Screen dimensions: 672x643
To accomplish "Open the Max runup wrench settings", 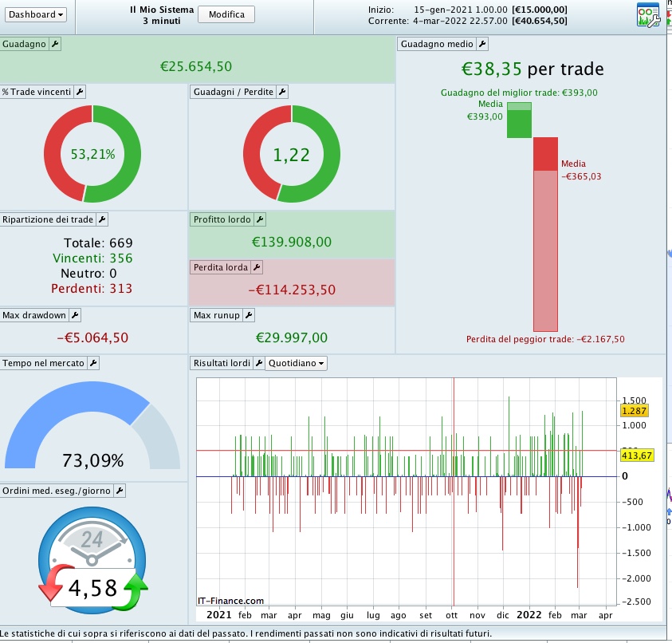I will click(x=249, y=315).
